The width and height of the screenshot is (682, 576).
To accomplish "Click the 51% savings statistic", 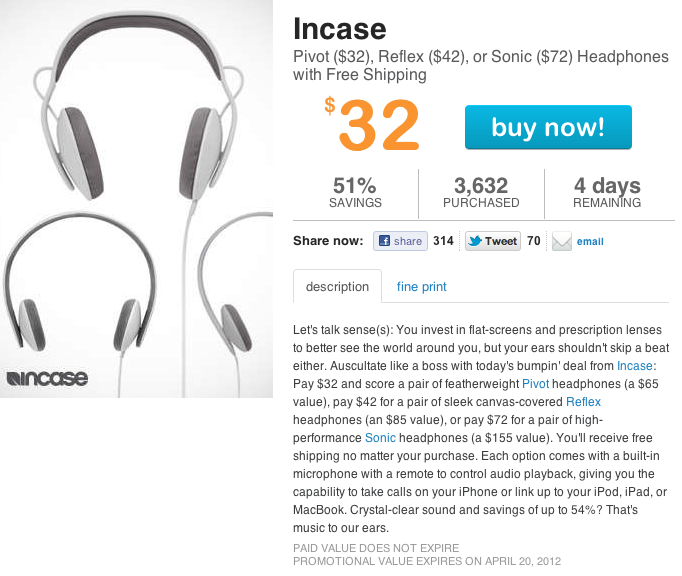I will click(x=355, y=192).
